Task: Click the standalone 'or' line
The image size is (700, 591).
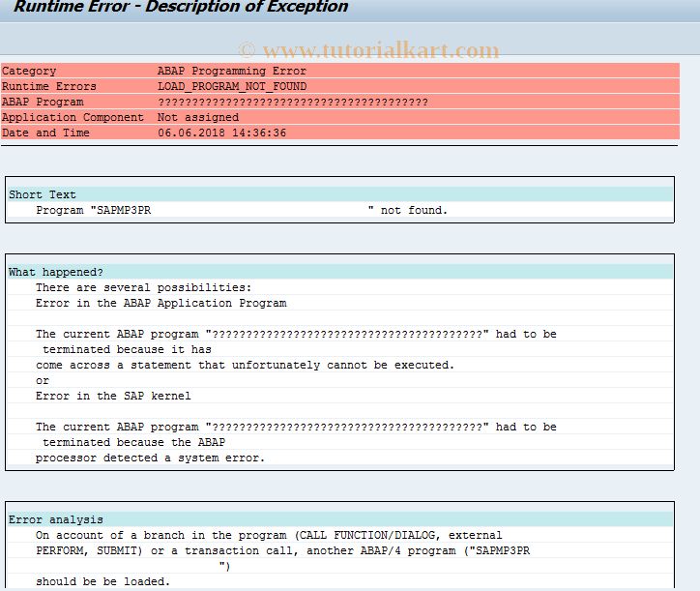Action: click(43, 380)
